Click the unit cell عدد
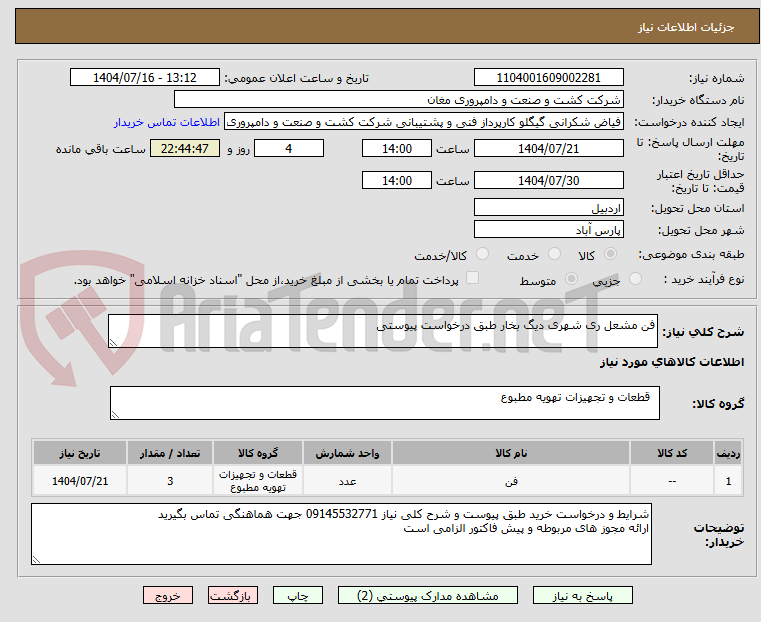The height and width of the screenshot is (622, 761). [347, 481]
